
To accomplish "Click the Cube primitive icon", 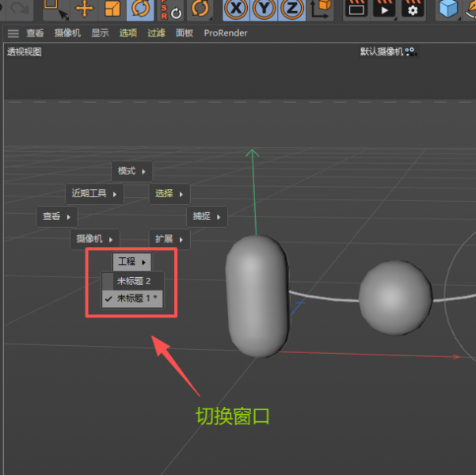I will 449,9.
